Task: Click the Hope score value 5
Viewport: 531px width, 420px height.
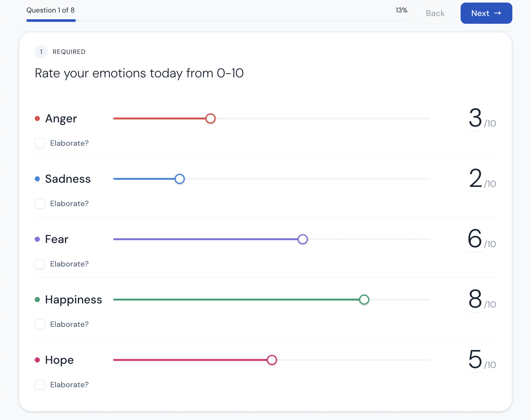Action: [x=475, y=360]
